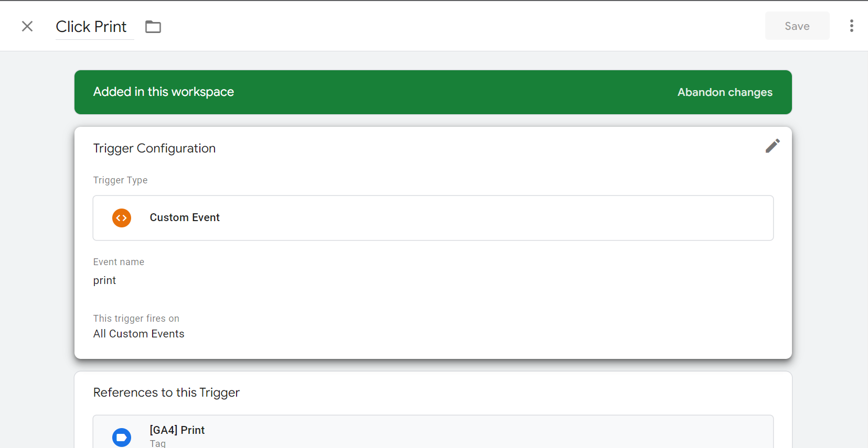Click All Custom Events text
The height and width of the screenshot is (448, 868).
coord(138,333)
